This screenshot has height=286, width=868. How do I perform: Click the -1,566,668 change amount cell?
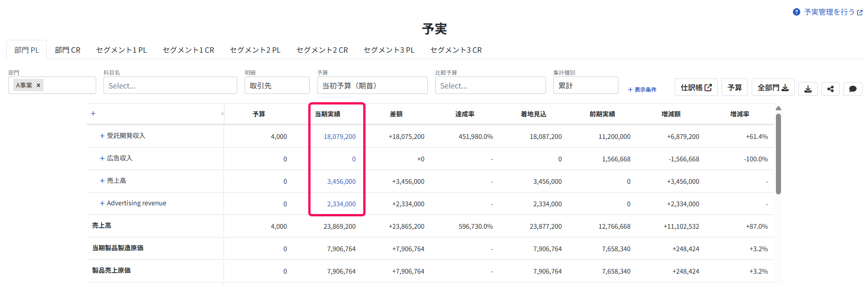(x=684, y=159)
